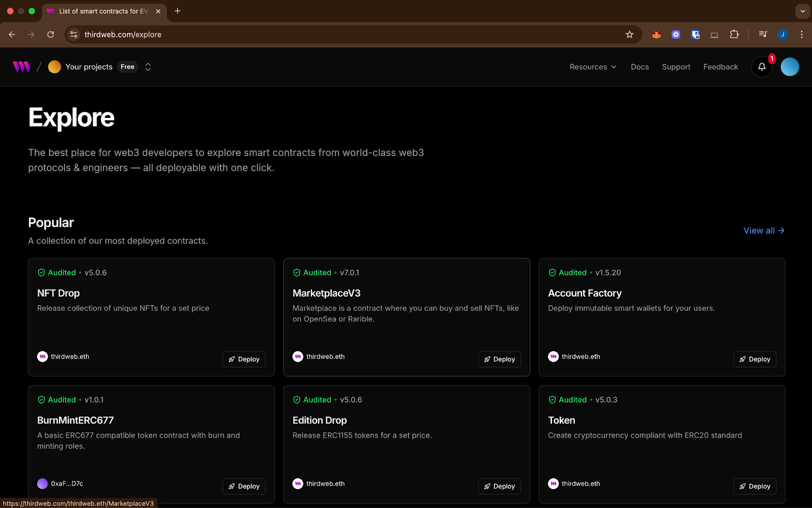Image resolution: width=812 pixels, height=508 pixels.
Task: Select Support in the navigation bar
Action: pyautogui.click(x=675, y=67)
